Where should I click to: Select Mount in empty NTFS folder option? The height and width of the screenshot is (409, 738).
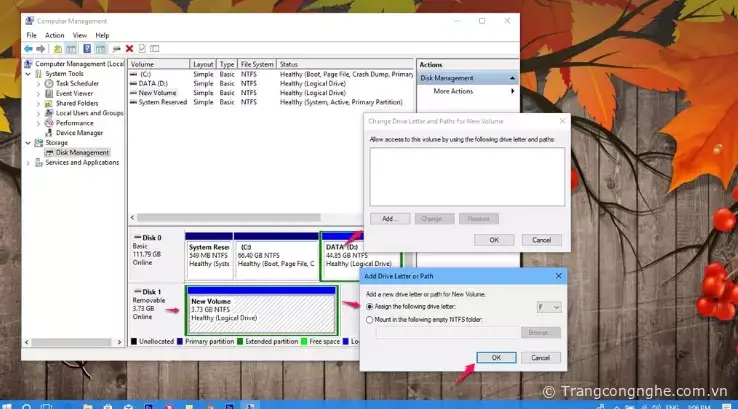371,320
